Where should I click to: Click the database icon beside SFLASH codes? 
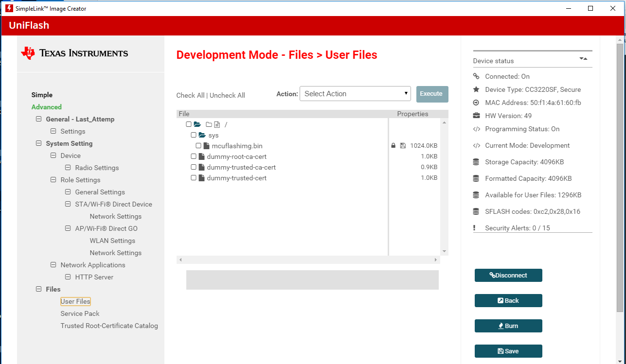click(x=476, y=211)
